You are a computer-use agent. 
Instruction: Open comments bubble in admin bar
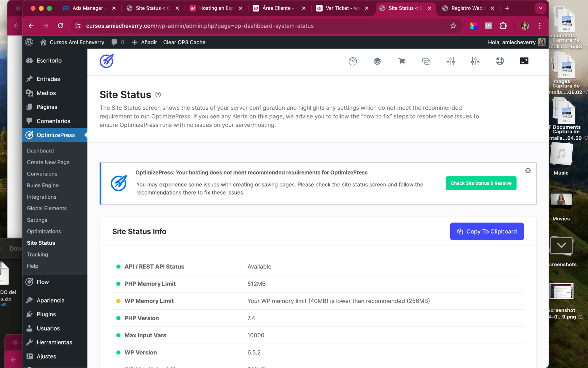tap(118, 42)
